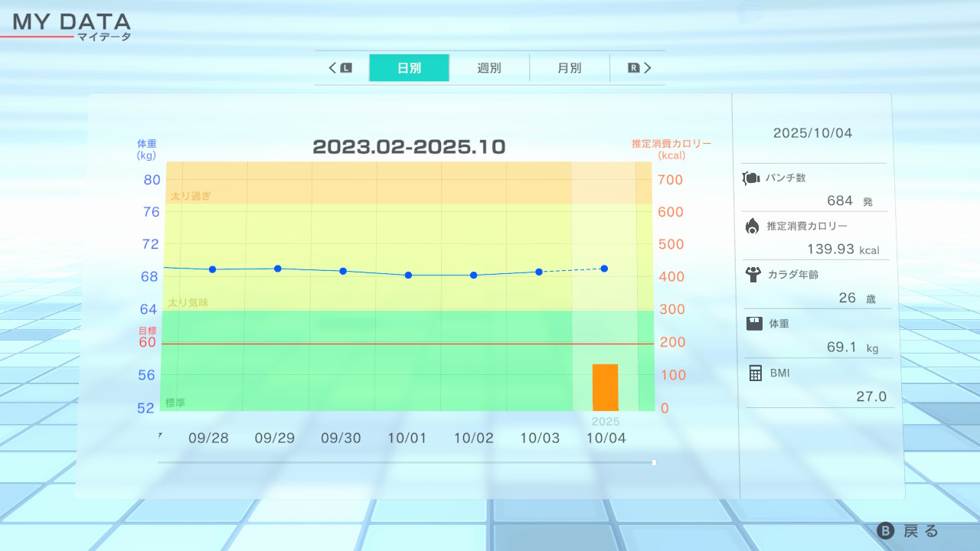Go to previous tab with left chevron
The image size is (980, 551).
coord(333,68)
